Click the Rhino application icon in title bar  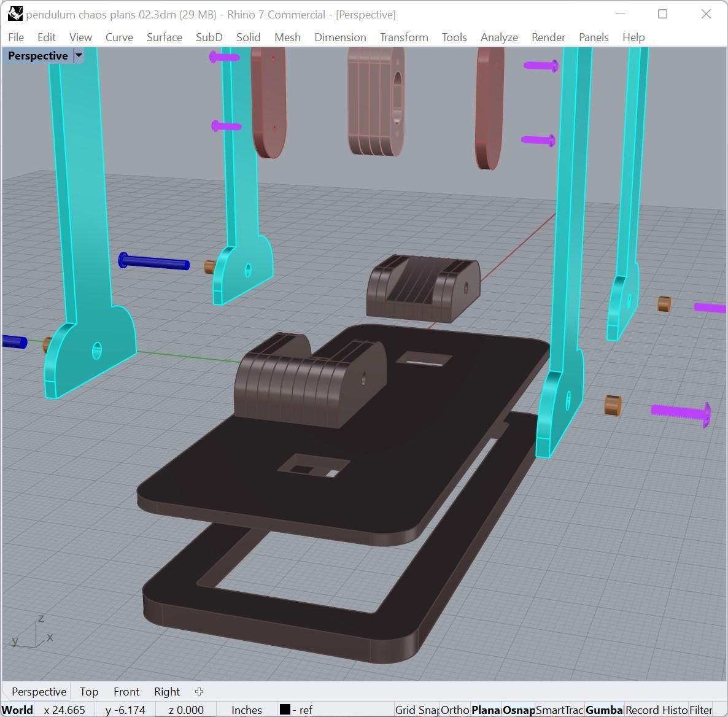pos(15,14)
